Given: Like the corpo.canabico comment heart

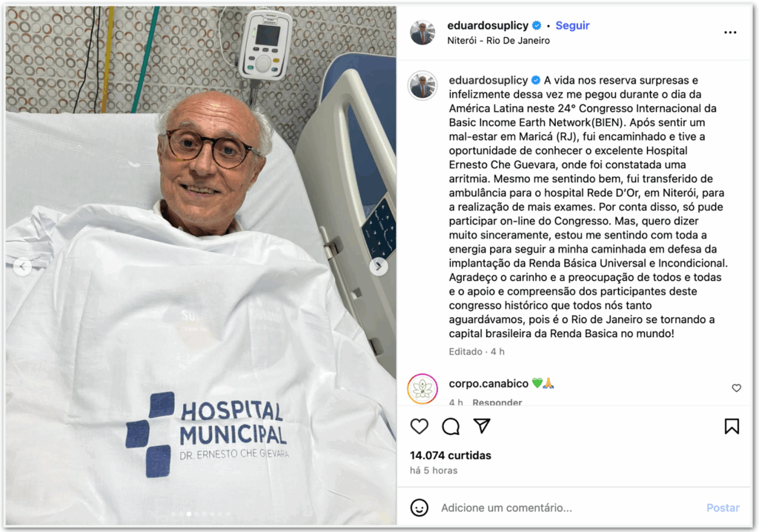Looking at the screenshot, I should (736, 388).
